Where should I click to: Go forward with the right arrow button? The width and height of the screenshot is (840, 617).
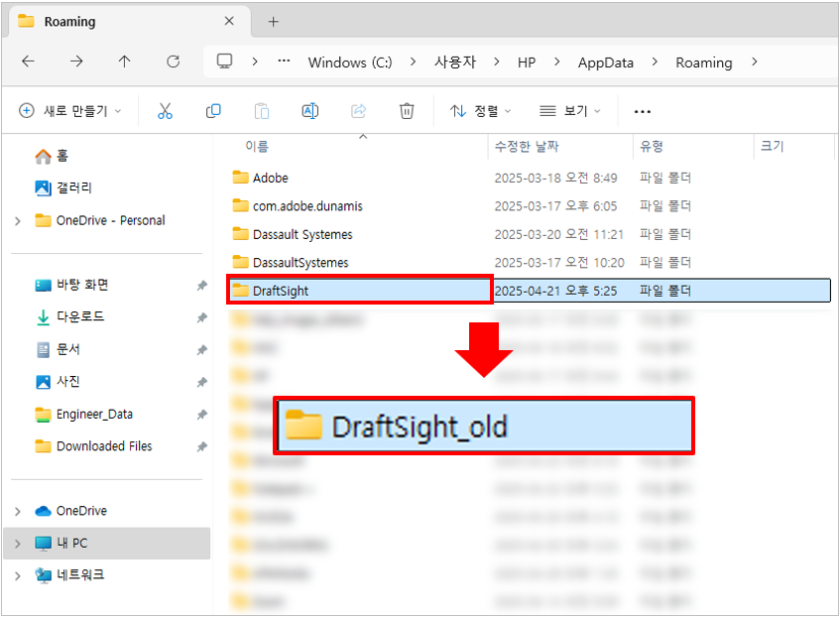pos(76,62)
